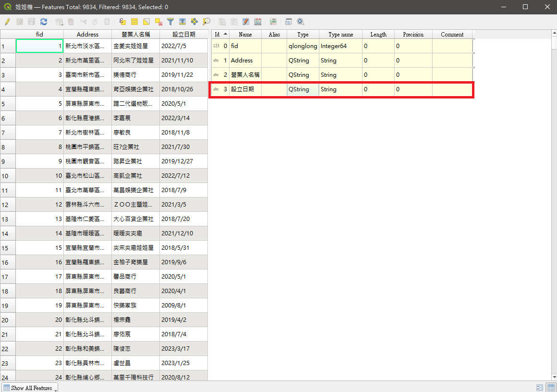
Task: Enable multi-edit mode on the toolbar
Action: [x=20, y=22]
